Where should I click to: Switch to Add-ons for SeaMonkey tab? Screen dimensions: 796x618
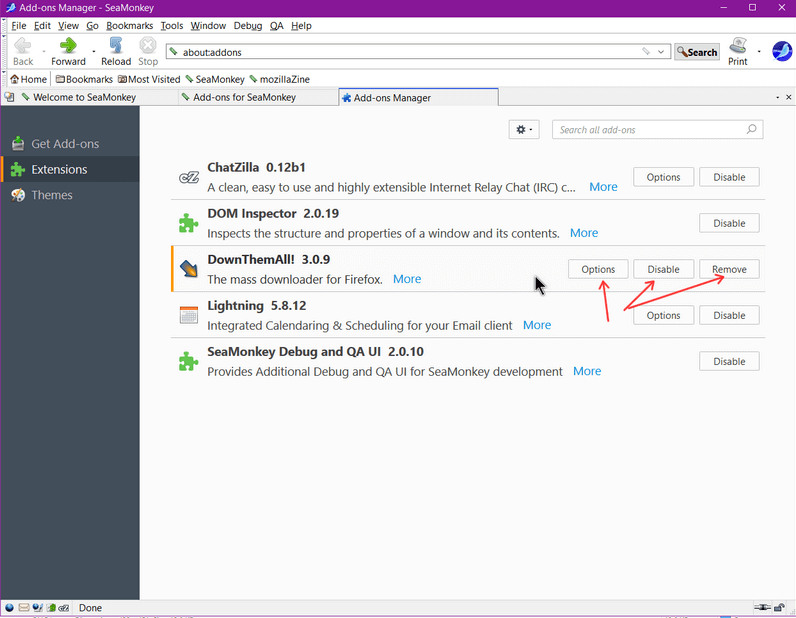258,97
